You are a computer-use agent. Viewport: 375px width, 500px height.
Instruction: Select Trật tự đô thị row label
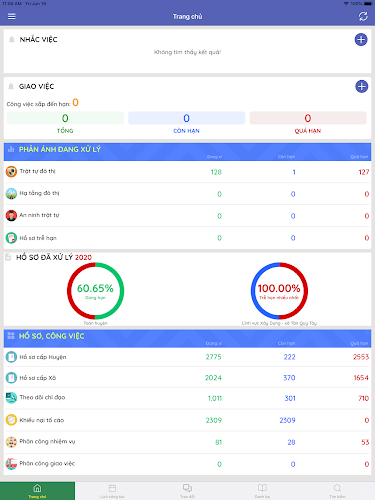pyautogui.click(x=37, y=171)
